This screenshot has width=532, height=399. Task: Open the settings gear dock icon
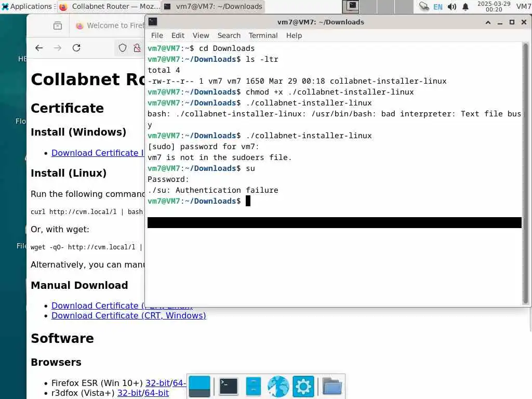[x=303, y=387]
